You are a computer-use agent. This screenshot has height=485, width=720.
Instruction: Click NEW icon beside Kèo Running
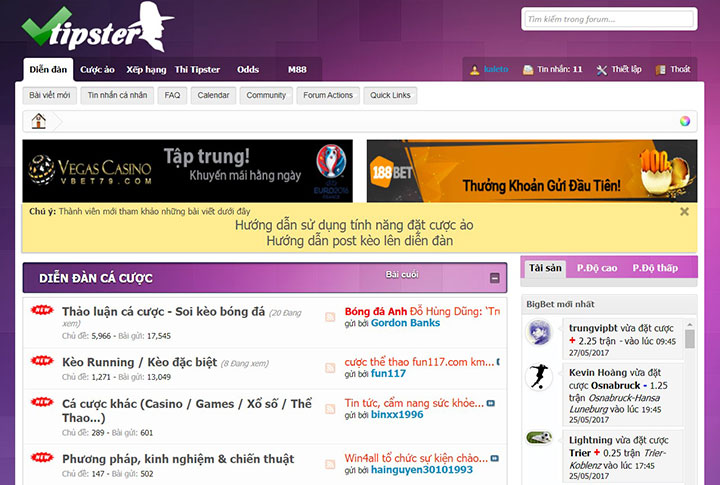[42, 361]
